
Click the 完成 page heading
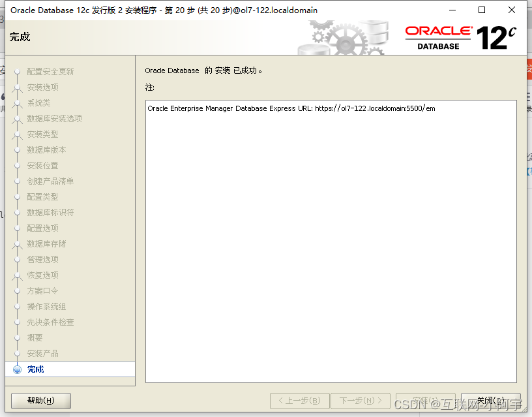click(20, 37)
